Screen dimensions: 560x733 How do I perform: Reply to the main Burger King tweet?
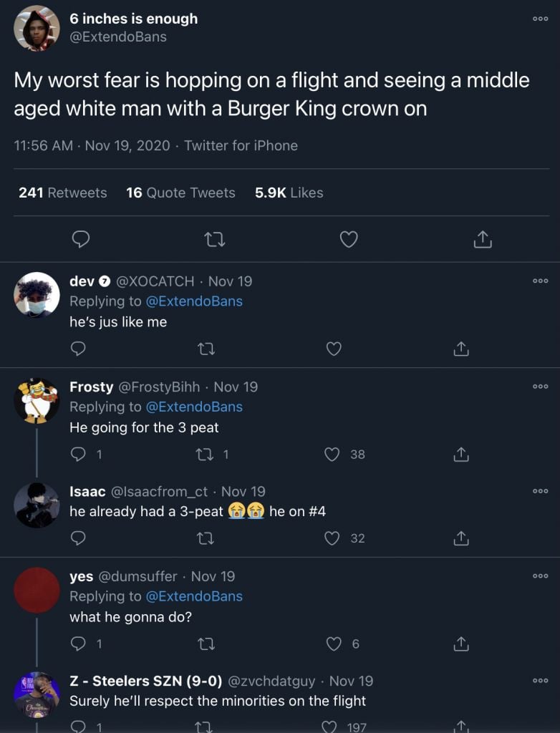click(81, 239)
